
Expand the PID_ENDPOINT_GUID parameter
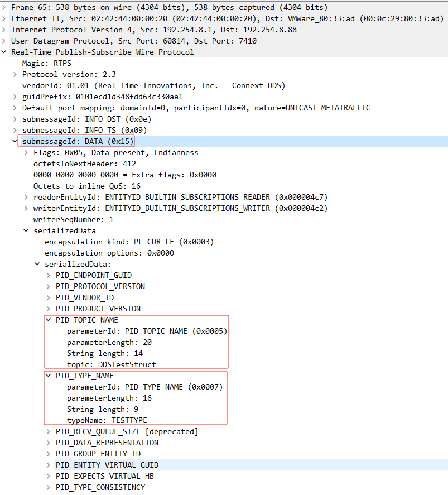coord(49,275)
